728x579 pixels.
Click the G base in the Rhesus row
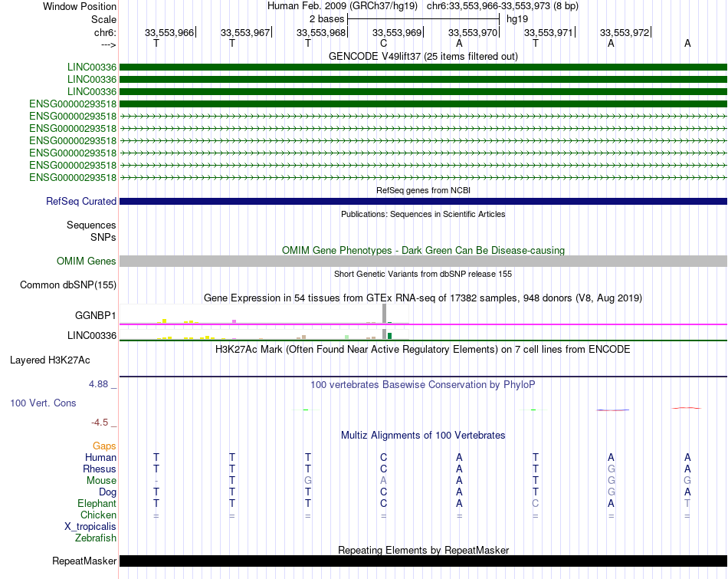pos(611,469)
